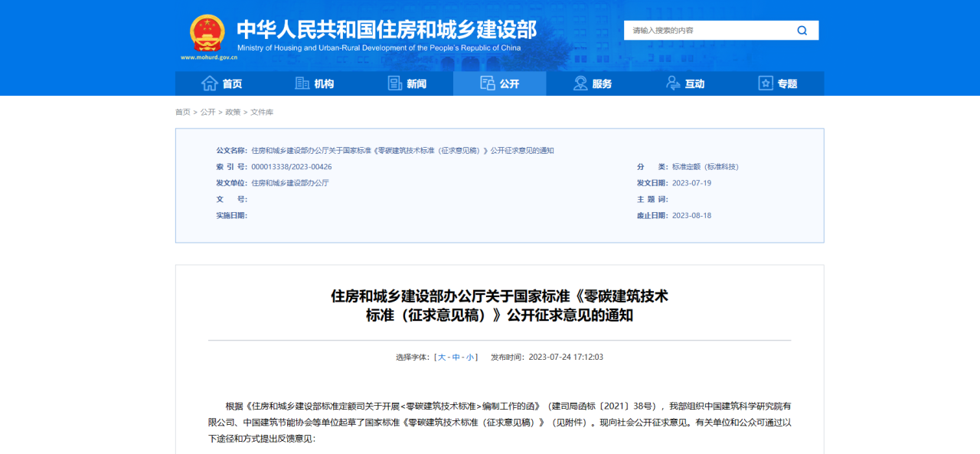This screenshot has height=454, width=980.
Task: Click the magnifier search icon
Action: (802, 30)
